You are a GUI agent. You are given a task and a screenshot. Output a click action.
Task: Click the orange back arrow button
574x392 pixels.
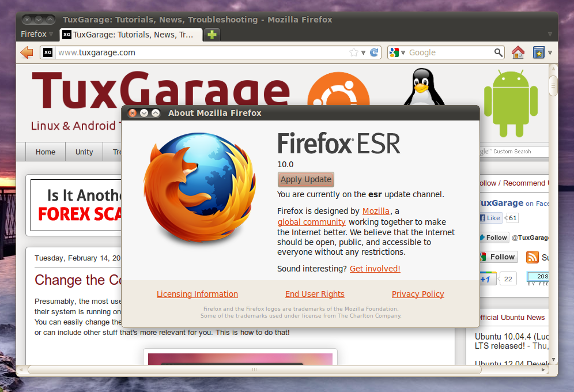pos(27,52)
